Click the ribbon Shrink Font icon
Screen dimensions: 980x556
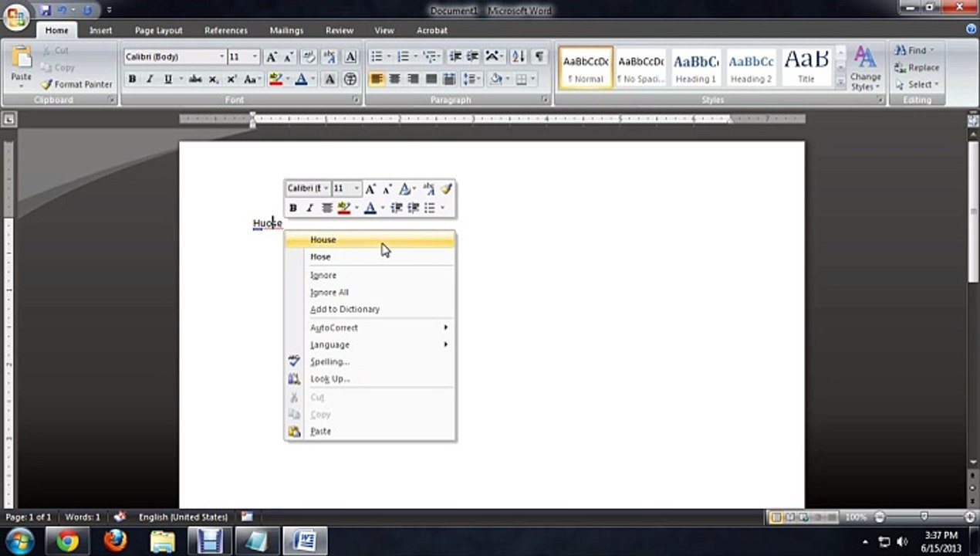point(289,57)
